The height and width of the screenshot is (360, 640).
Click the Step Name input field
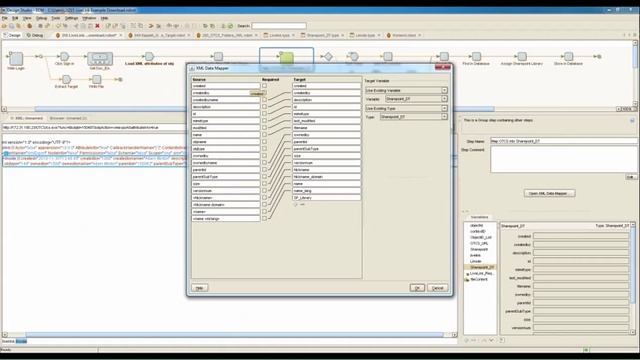coord(563,141)
